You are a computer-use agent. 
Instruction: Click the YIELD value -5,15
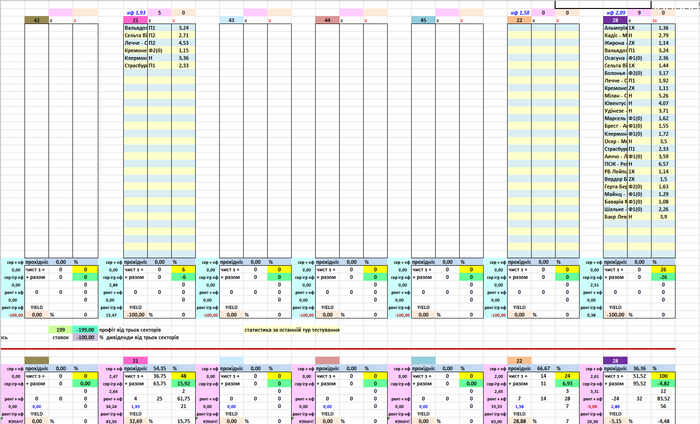click(x=616, y=421)
